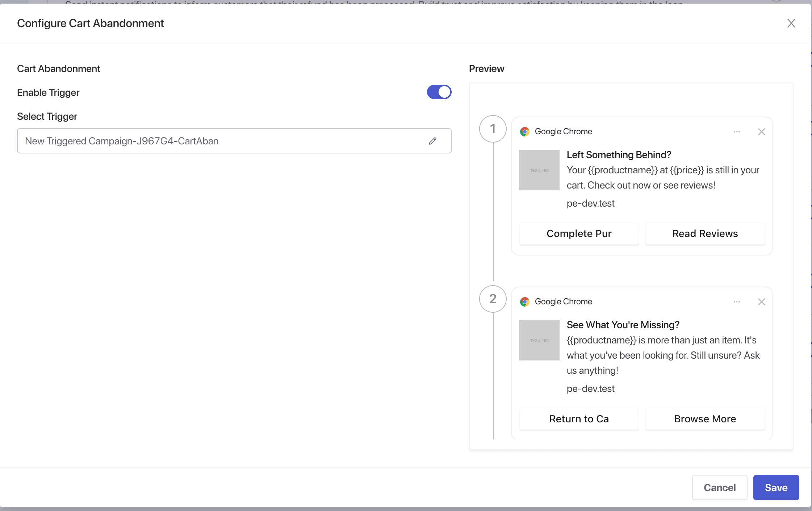Click the Browse More notification button
The image size is (812, 511).
pyautogui.click(x=705, y=419)
